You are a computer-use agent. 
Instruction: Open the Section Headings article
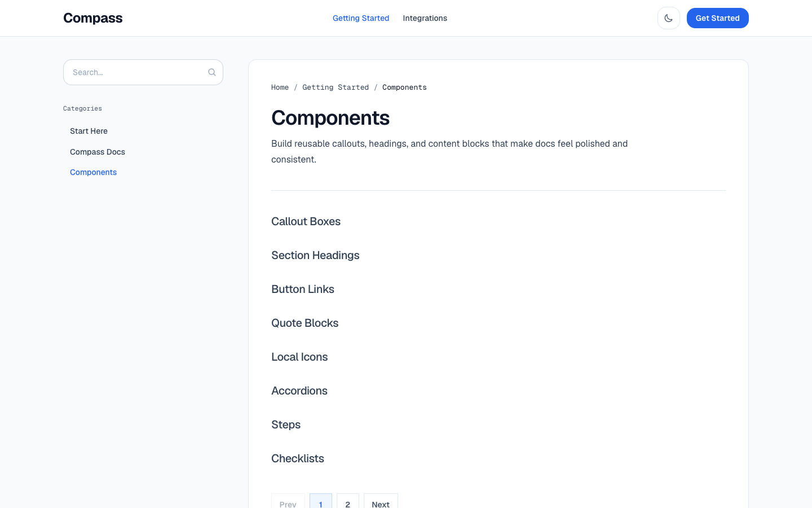tap(315, 255)
